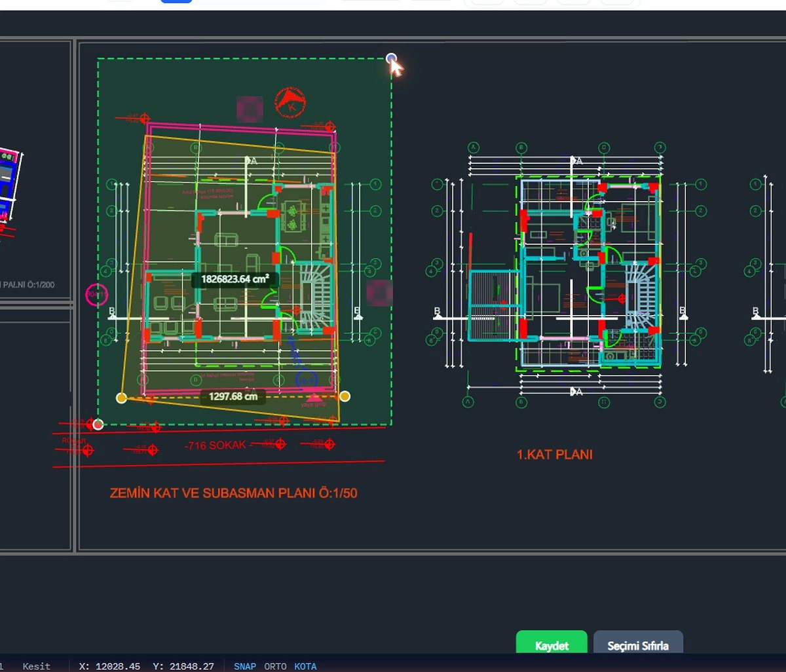Image resolution: width=786 pixels, height=672 pixels.
Task: Click the 1297.68 cm length label
Action: click(x=233, y=396)
